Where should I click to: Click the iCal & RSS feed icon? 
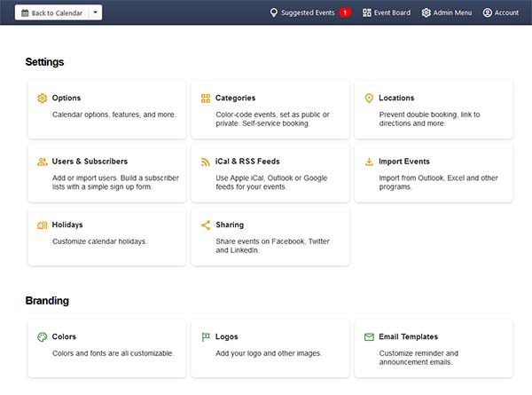point(206,162)
